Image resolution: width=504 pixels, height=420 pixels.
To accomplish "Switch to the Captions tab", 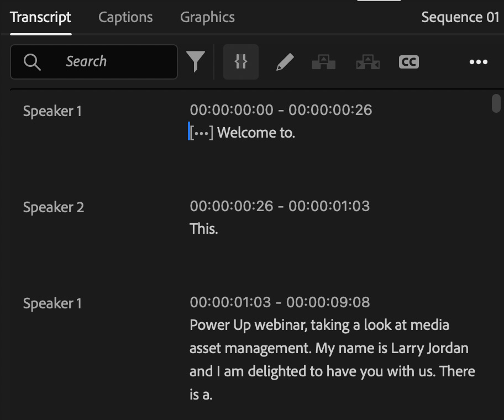I will 125,17.
